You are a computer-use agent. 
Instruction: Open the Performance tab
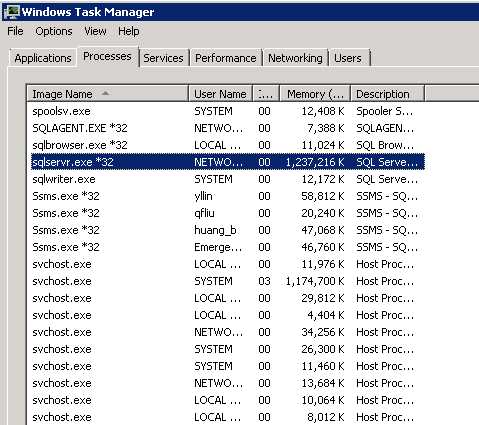(226, 58)
